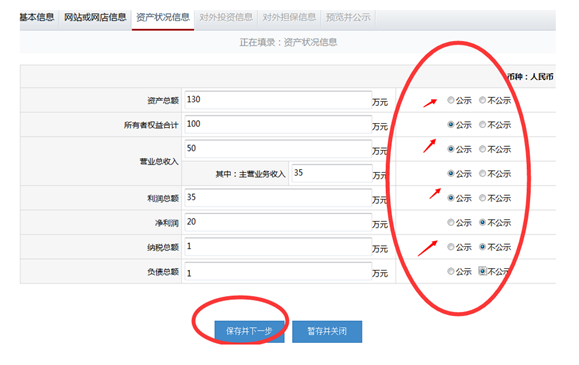This screenshot has width=579, height=365.
Task: Select 不公示 for 营业总收入 row
Action: point(482,149)
